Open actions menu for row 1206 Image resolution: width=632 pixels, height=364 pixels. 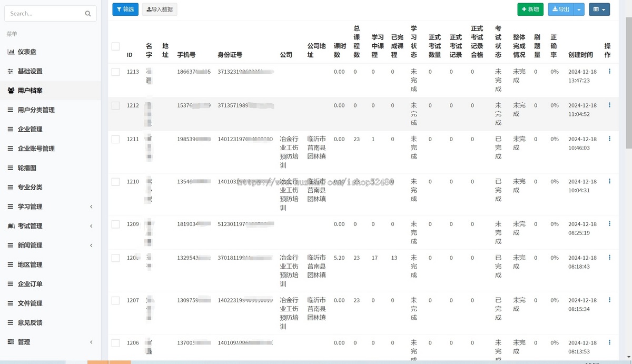tap(609, 342)
